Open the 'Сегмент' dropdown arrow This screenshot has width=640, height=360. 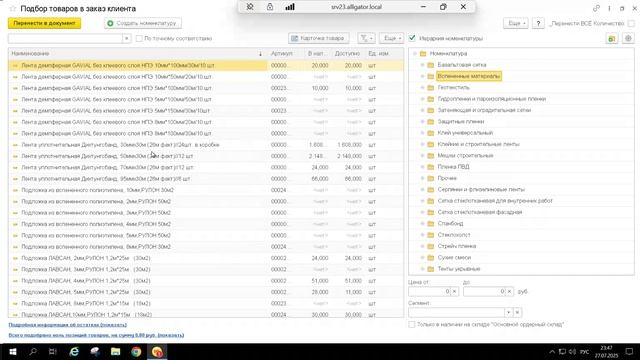coord(508,313)
